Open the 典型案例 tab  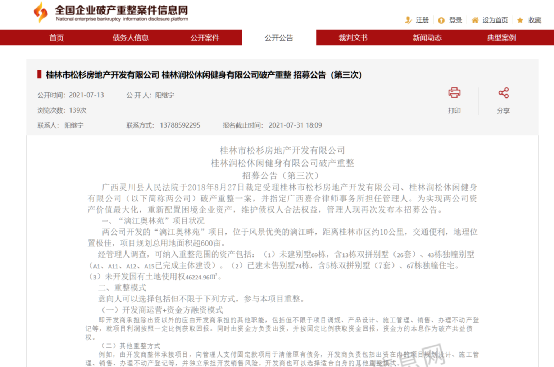[x=501, y=37]
